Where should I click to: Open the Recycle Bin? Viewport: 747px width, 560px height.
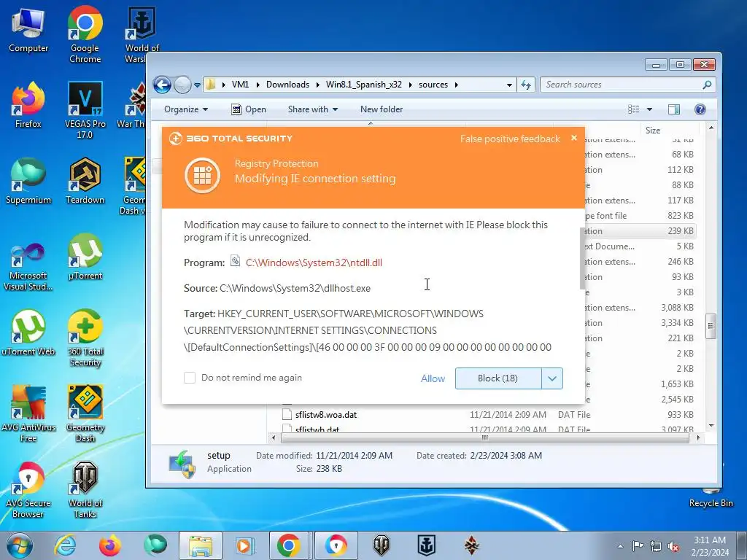[711, 498]
